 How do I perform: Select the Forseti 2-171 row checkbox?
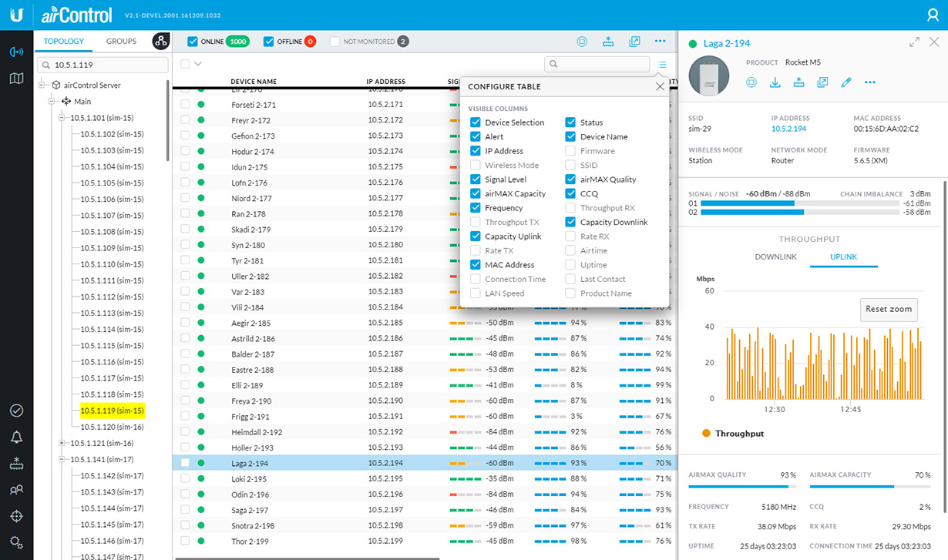point(185,104)
